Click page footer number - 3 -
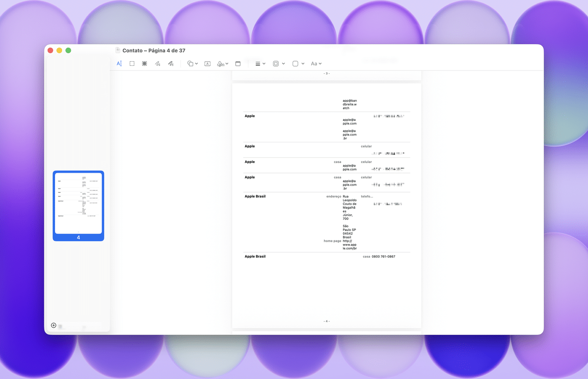Viewport: 588px width, 379px height. 327,73
